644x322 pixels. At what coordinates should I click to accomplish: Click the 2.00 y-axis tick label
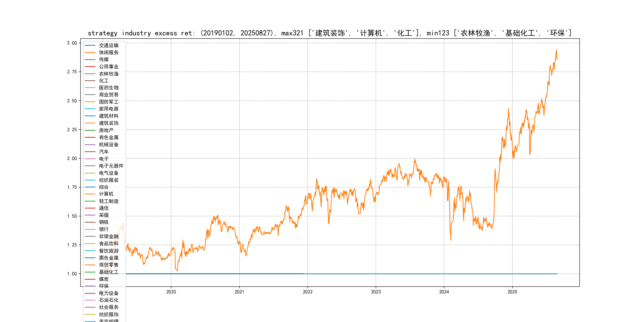tap(72, 158)
